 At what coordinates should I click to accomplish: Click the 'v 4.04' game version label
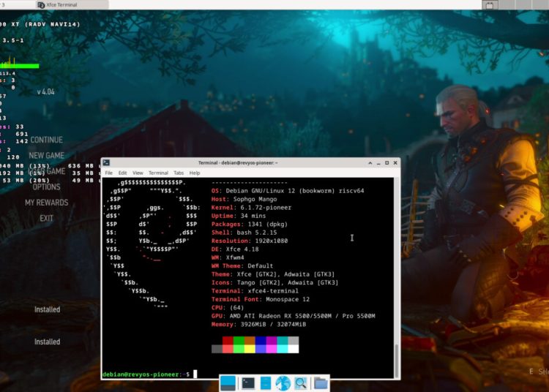[x=46, y=92]
